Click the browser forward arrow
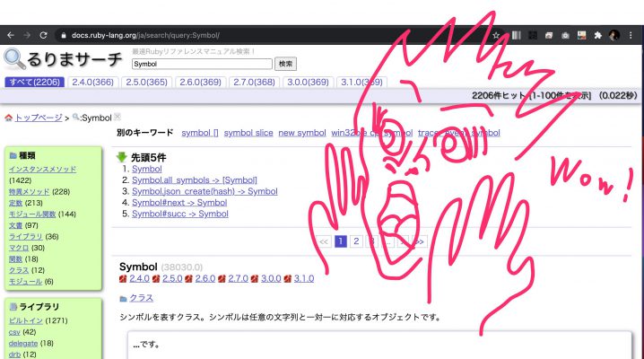 (27, 35)
